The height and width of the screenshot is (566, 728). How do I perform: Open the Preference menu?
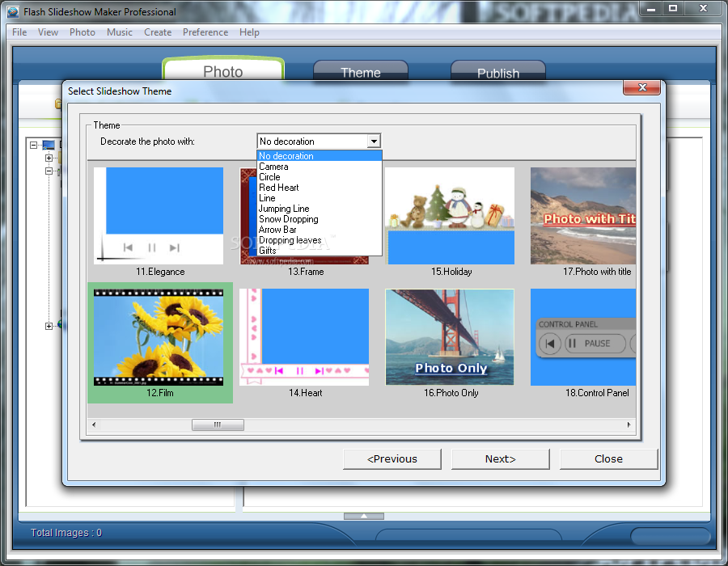tap(205, 32)
